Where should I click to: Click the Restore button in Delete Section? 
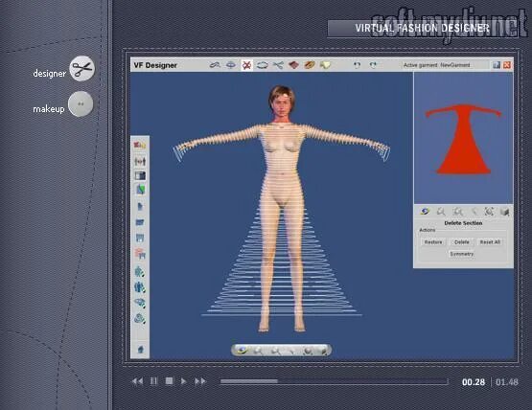tap(433, 242)
